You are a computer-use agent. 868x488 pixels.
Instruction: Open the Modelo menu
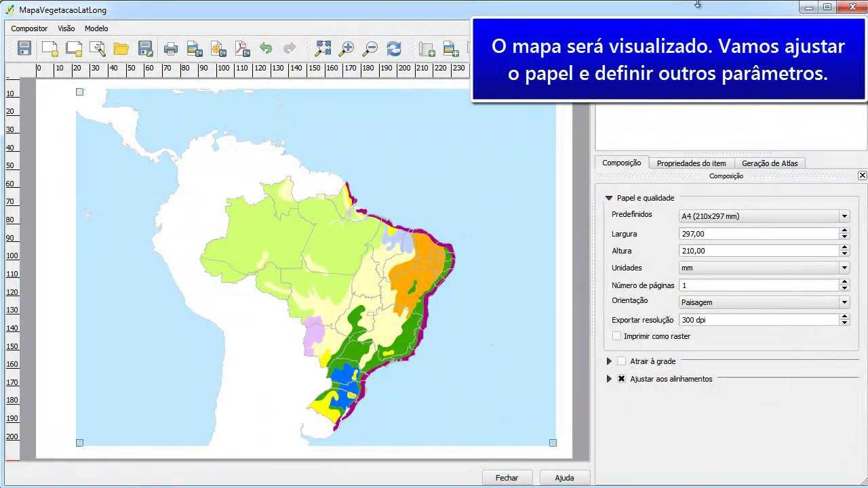96,28
